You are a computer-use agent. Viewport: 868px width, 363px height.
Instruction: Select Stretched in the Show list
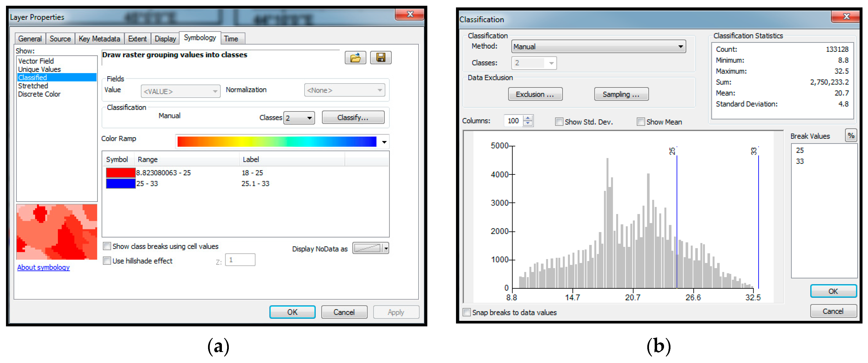coord(33,86)
